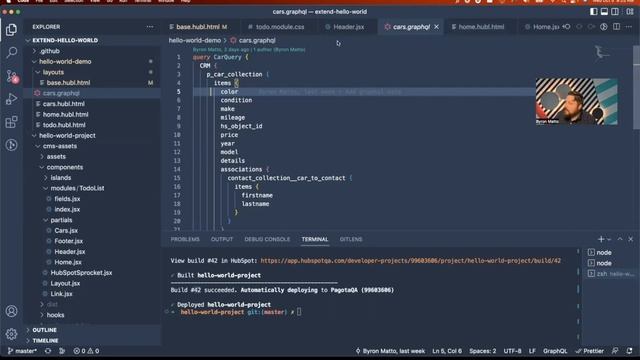Click LF end of line selector
The height and width of the screenshot is (360, 640).
coord(532,351)
